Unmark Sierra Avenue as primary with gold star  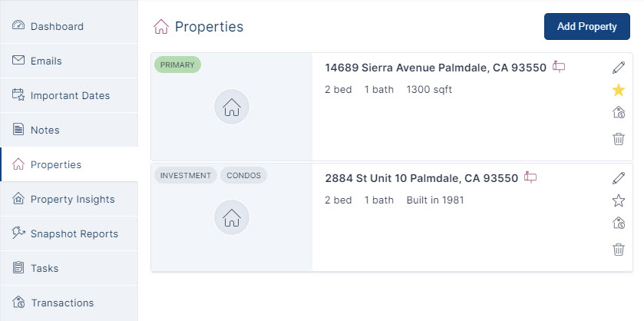tap(619, 90)
